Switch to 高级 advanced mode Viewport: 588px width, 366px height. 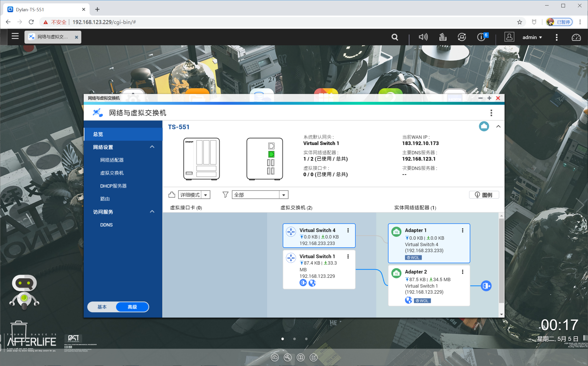(132, 307)
